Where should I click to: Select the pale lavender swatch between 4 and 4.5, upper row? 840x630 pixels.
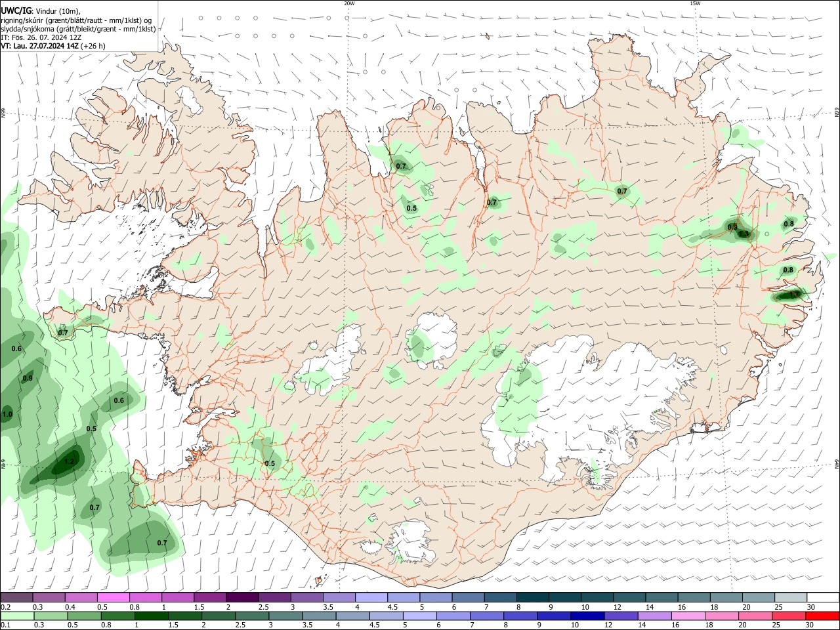pyautogui.click(x=371, y=598)
